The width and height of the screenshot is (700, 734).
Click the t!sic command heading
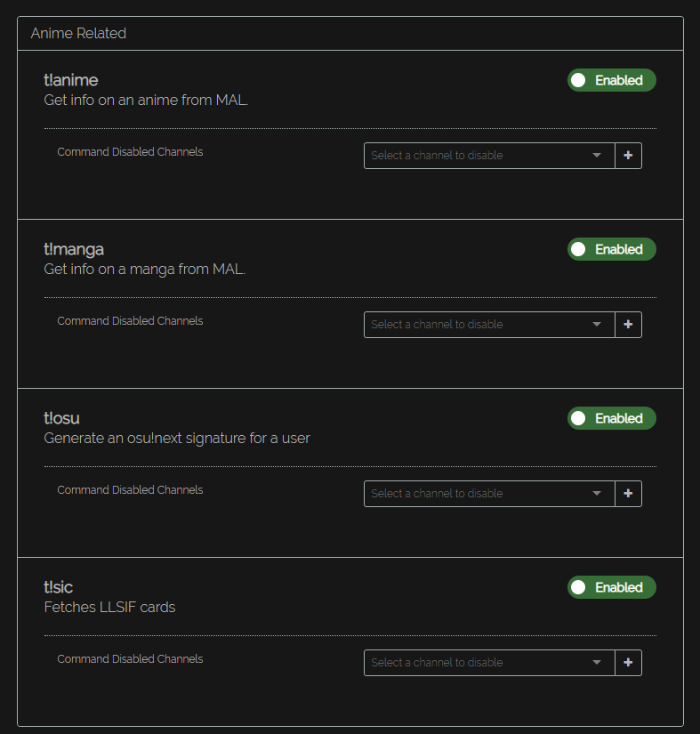pos(59,587)
